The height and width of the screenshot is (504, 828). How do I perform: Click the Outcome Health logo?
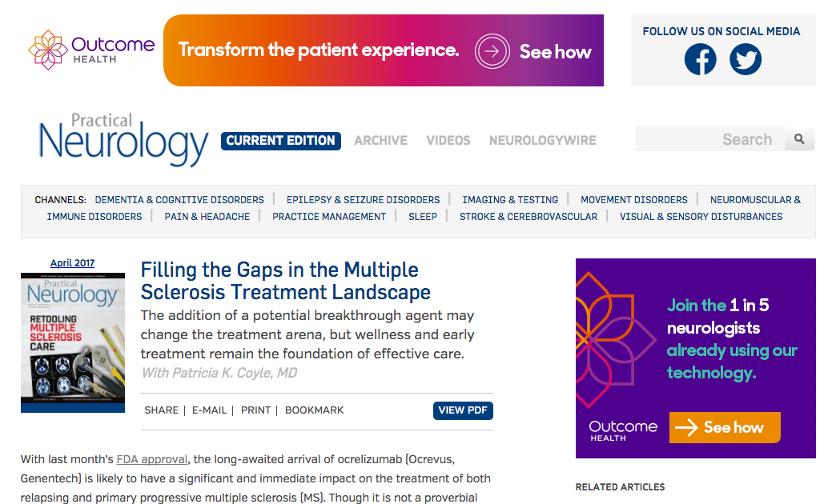click(91, 50)
